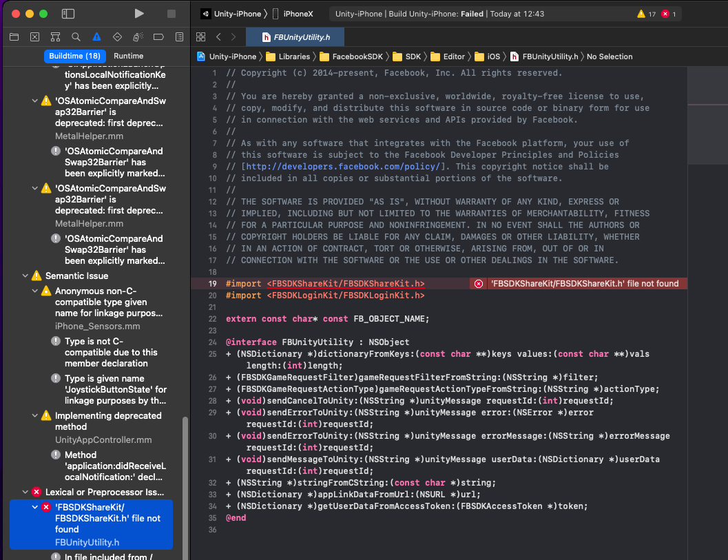This screenshot has width=728, height=560.
Task: Click FacebookSDK in the jump bar
Action: point(351,56)
